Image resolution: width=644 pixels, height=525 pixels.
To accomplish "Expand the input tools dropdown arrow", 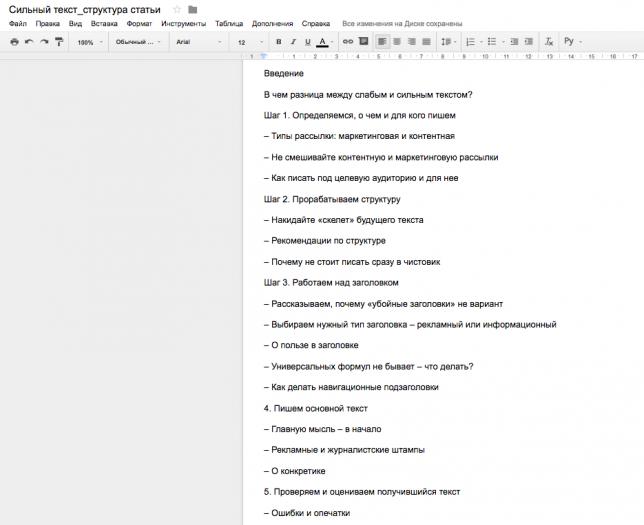I will pos(580,42).
